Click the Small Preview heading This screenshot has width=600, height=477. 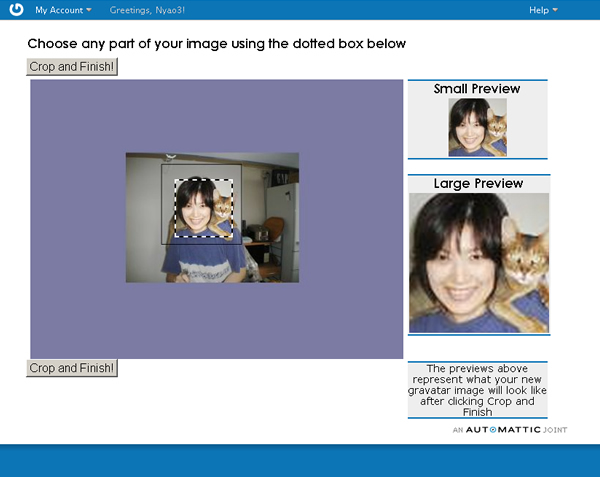[x=477, y=89]
